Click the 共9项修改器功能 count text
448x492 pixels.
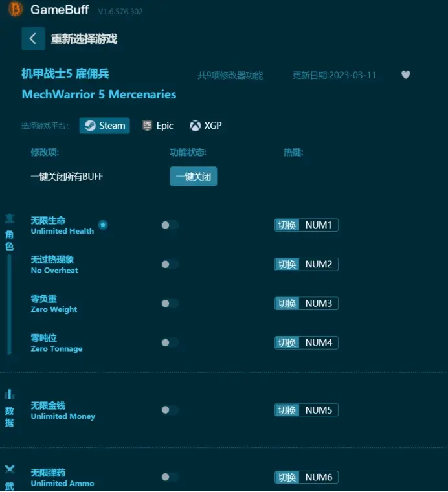(x=230, y=75)
